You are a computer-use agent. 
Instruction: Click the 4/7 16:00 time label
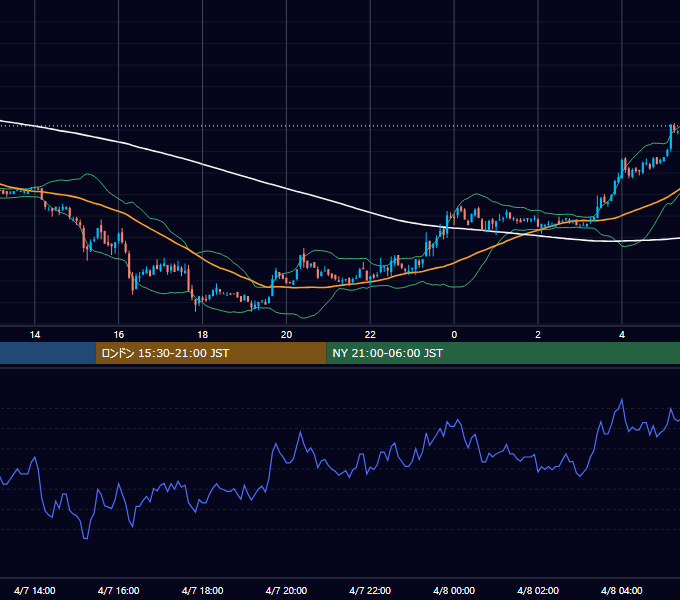point(118,590)
